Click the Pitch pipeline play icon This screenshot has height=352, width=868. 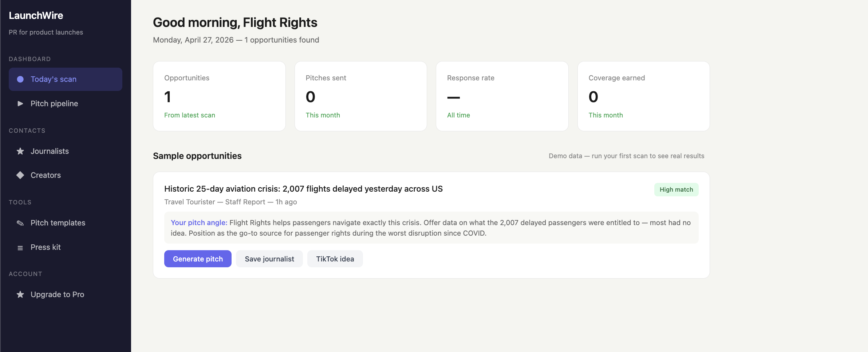20,103
